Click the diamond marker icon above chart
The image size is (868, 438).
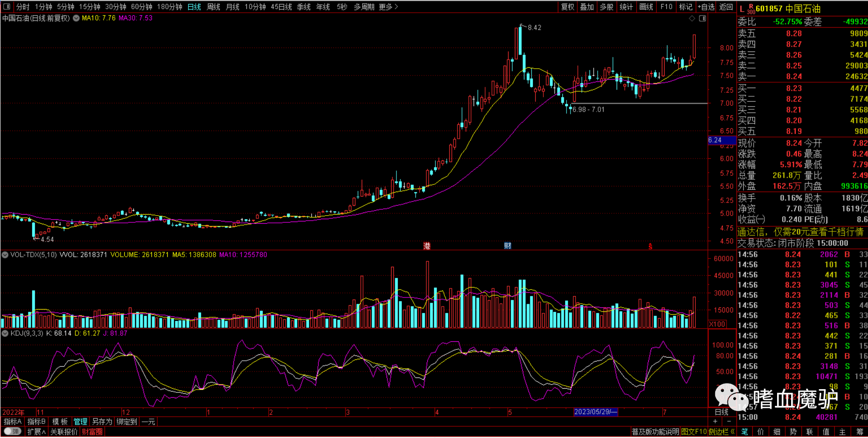(x=692, y=19)
